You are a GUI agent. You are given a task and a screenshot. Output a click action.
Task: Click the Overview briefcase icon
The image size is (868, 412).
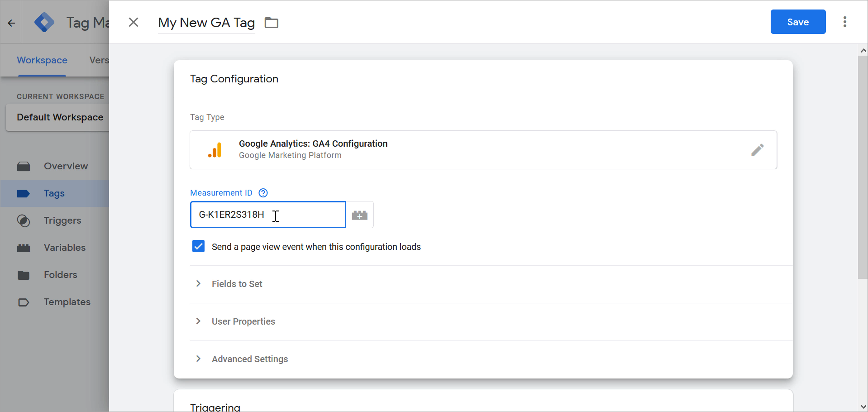click(24, 166)
